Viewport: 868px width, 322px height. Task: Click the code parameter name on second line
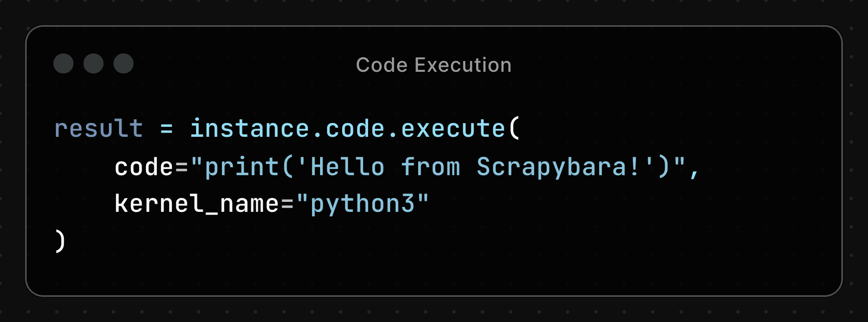[x=144, y=167]
